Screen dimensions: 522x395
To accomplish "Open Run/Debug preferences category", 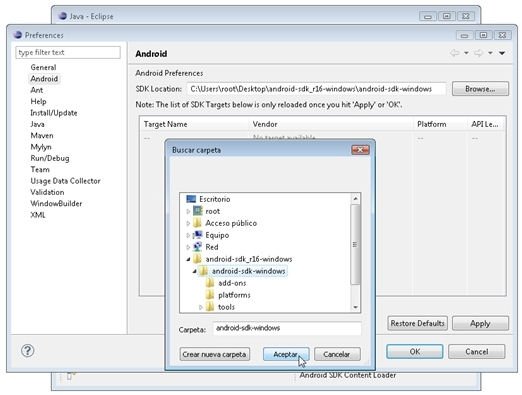I will [50, 158].
